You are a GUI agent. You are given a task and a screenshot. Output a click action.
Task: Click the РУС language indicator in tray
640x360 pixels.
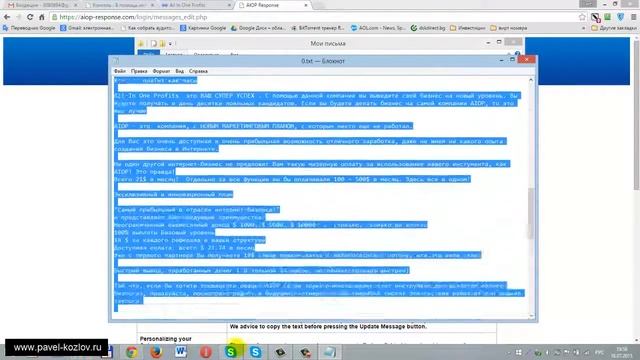pyautogui.click(x=600, y=352)
